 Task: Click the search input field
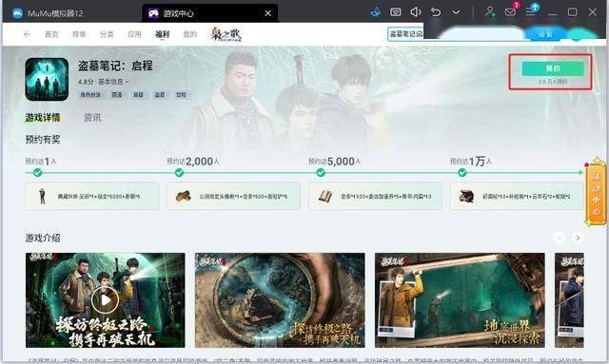tap(405, 34)
